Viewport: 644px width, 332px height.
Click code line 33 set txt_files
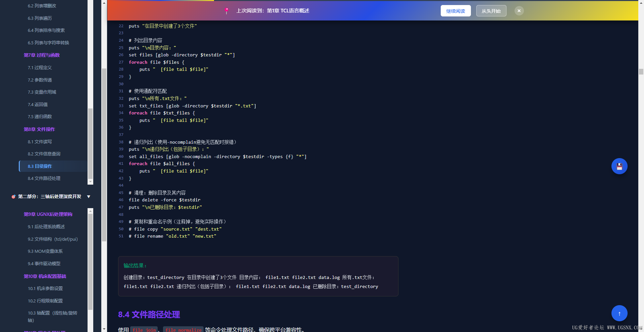[x=192, y=106]
